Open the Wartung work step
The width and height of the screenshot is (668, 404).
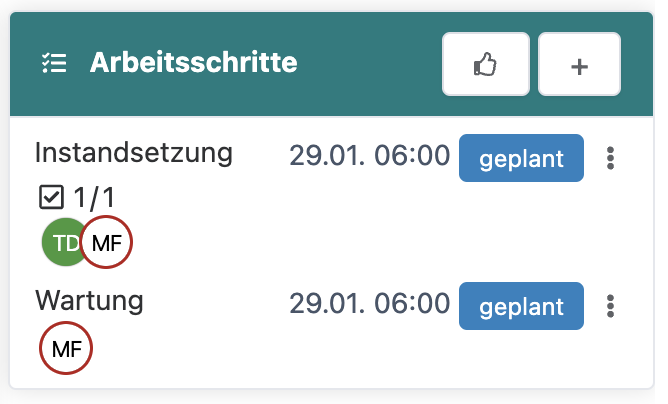90,300
